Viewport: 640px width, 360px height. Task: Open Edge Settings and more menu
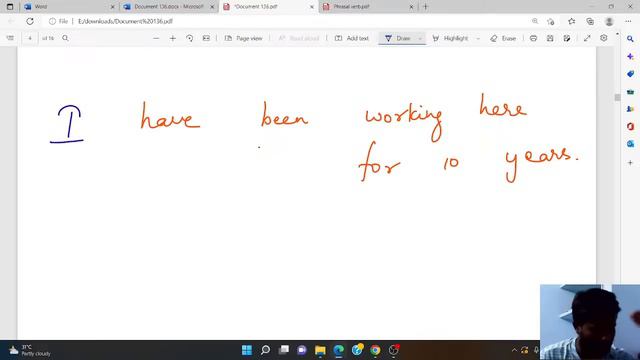pos(628,21)
